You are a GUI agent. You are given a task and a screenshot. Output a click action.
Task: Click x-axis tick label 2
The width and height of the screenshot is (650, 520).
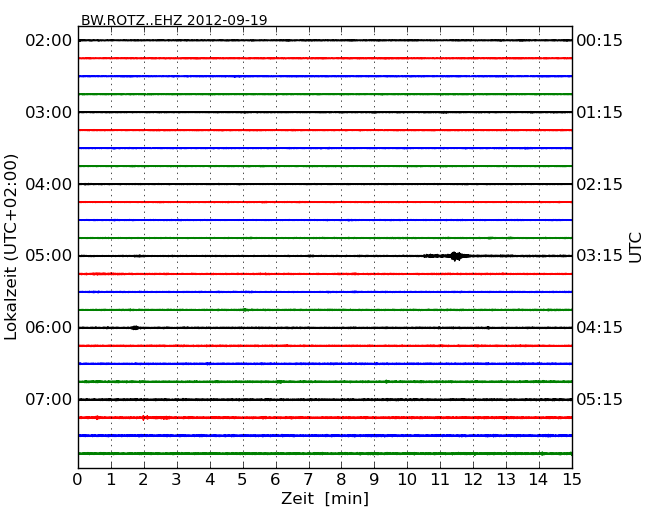click(143, 480)
